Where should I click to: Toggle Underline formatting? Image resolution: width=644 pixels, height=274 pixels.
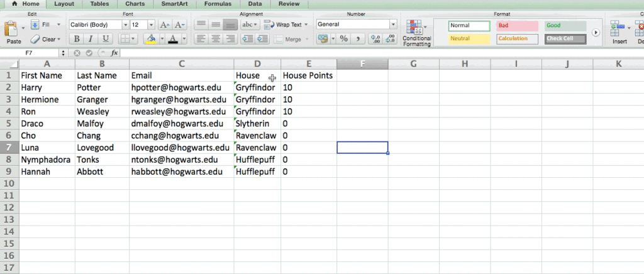pyautogui.click(x=107, y=39)
